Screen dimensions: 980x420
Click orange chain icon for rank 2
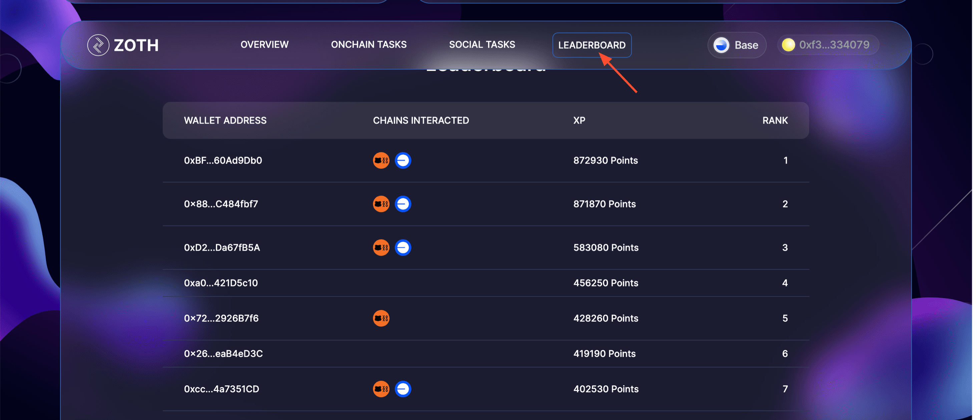(381, 204)
